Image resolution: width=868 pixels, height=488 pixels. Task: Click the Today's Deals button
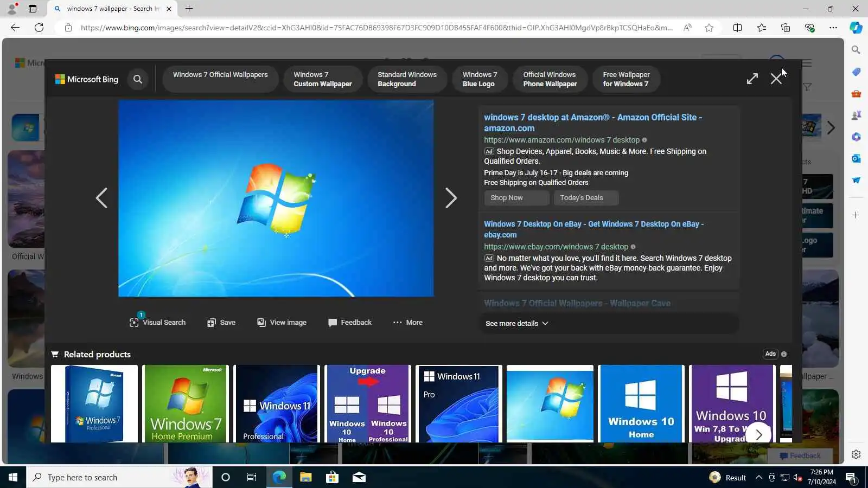point(586,198)
